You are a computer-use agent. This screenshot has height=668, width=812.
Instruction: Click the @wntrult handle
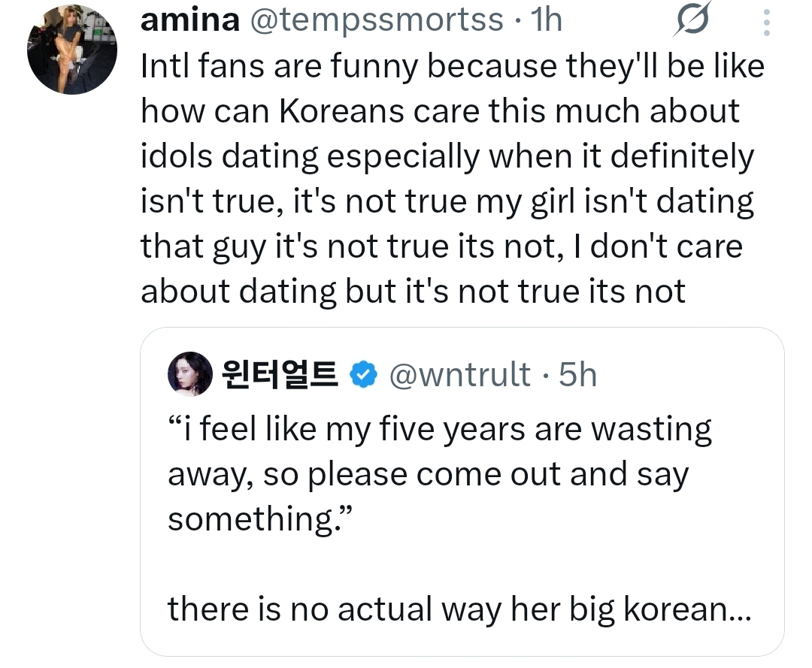[x=460, y=374]
